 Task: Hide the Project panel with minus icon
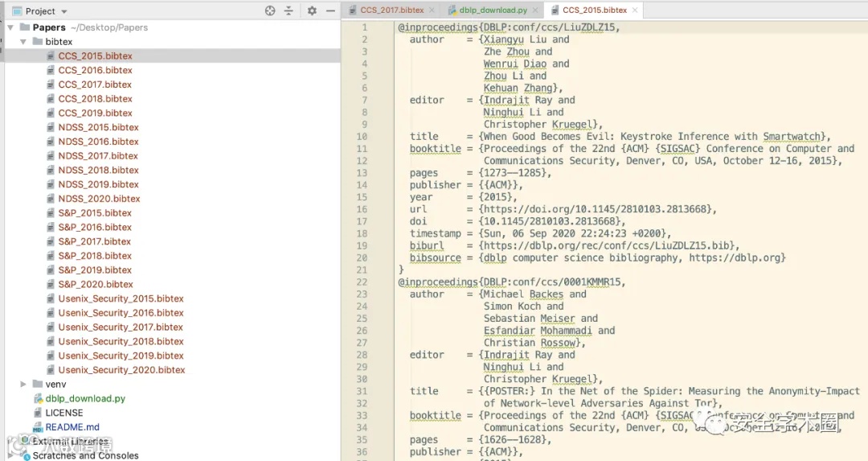[330, 10]
